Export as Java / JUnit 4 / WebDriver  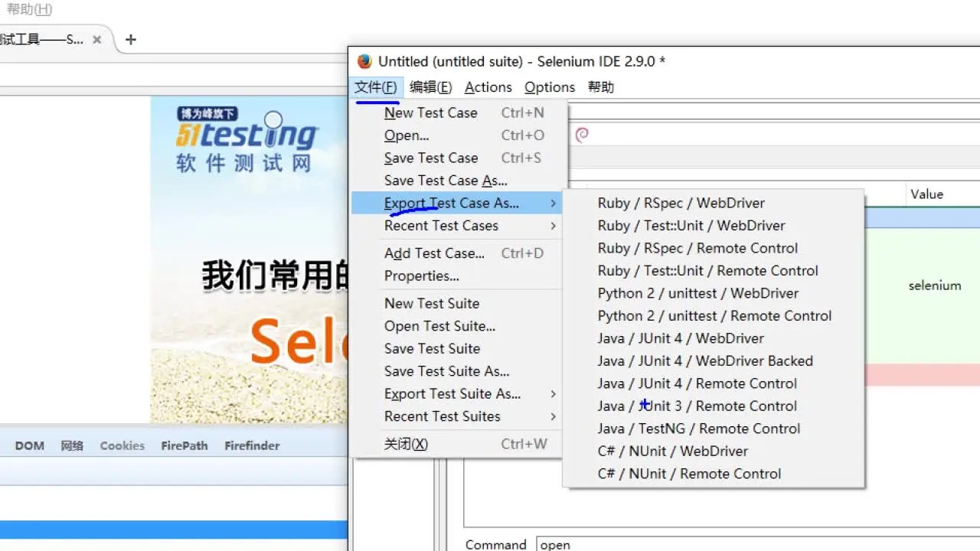[x=714, y=338]
